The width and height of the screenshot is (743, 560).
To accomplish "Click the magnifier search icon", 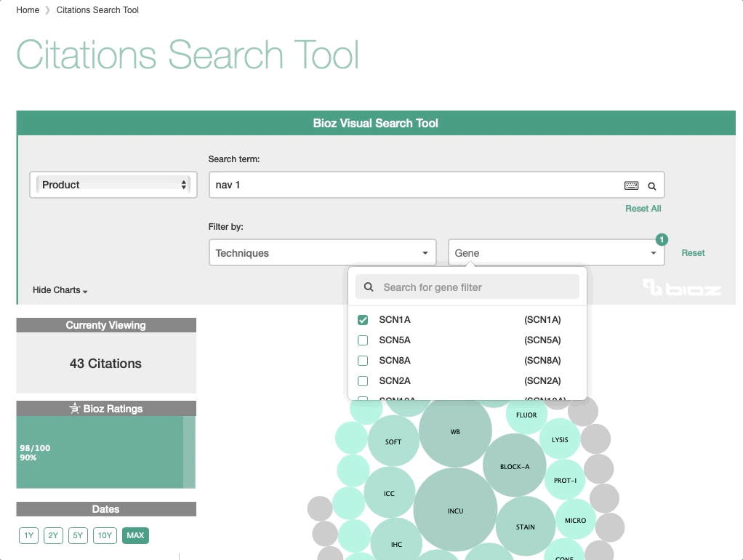I will click(x=652, y=186).
